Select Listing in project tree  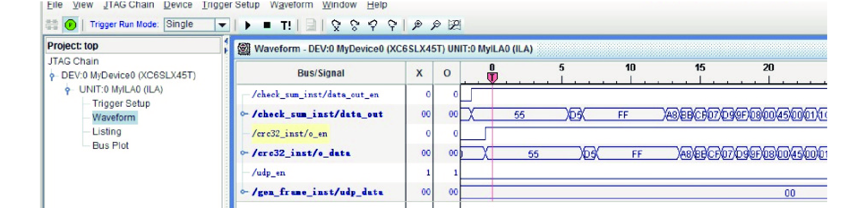click(x=107, y=131)
